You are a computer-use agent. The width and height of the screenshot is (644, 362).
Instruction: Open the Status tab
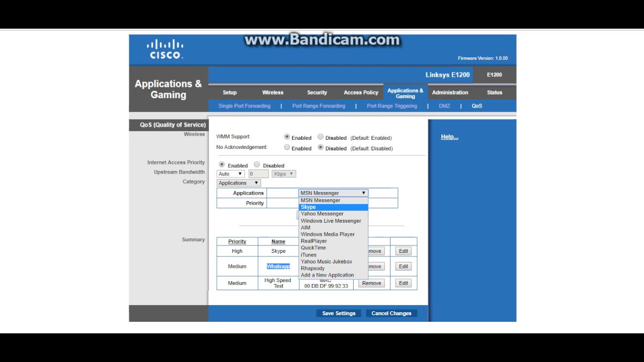click(x=495, y=93)
